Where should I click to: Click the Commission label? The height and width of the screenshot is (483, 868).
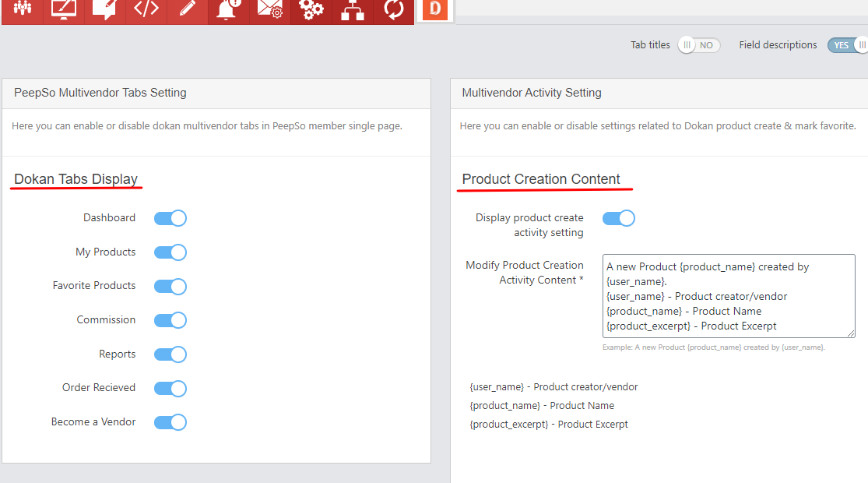point(107,319)
